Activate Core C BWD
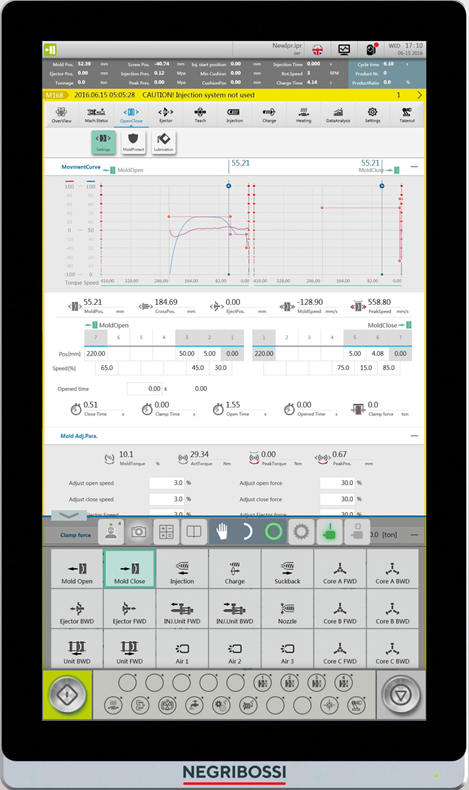 (392, 649)
